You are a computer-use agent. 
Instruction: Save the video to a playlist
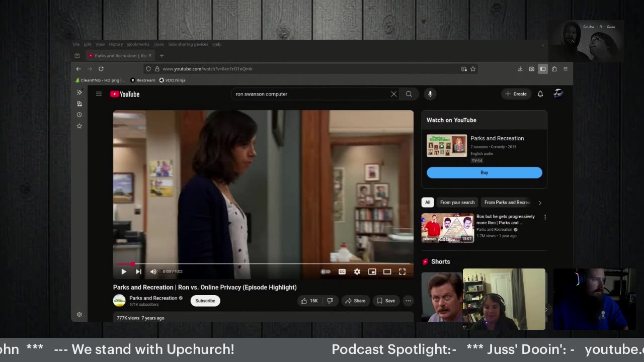pos(386,301)
